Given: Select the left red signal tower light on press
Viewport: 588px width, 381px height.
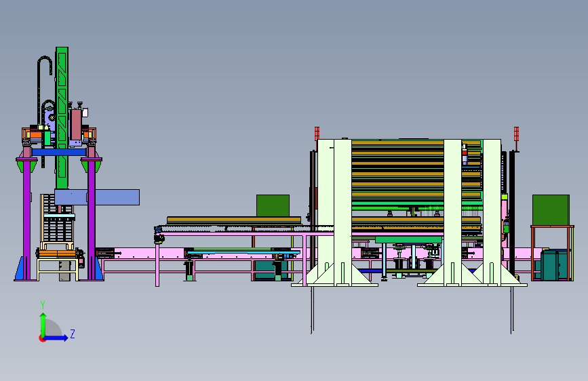Looking at the screenshot, I should [x=317, y=133].
